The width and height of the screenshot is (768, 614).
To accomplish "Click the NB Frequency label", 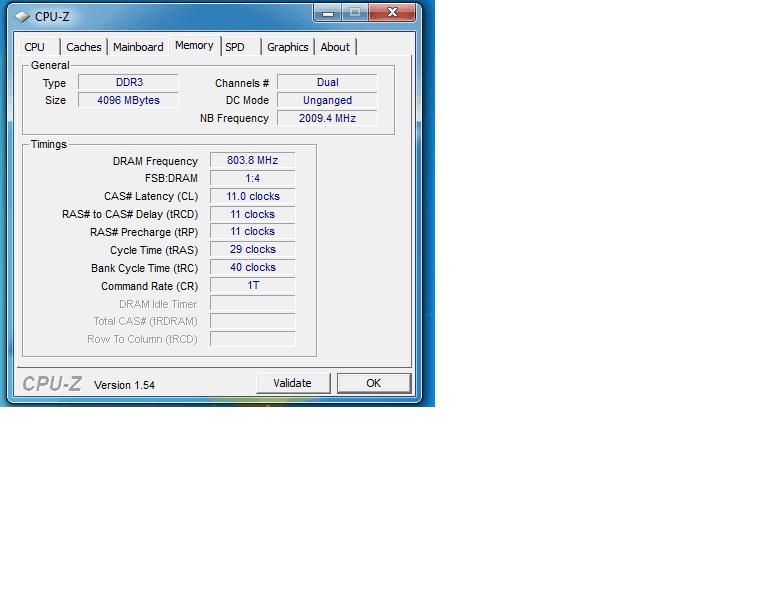I will coord(234,118).
